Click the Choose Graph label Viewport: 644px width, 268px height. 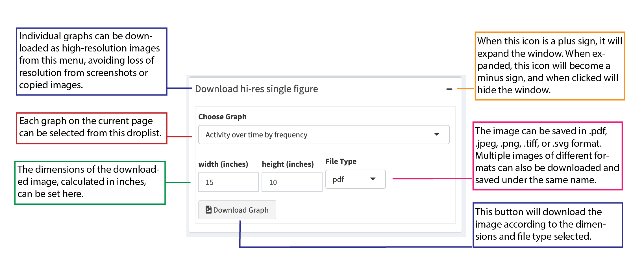pos(222,117)
